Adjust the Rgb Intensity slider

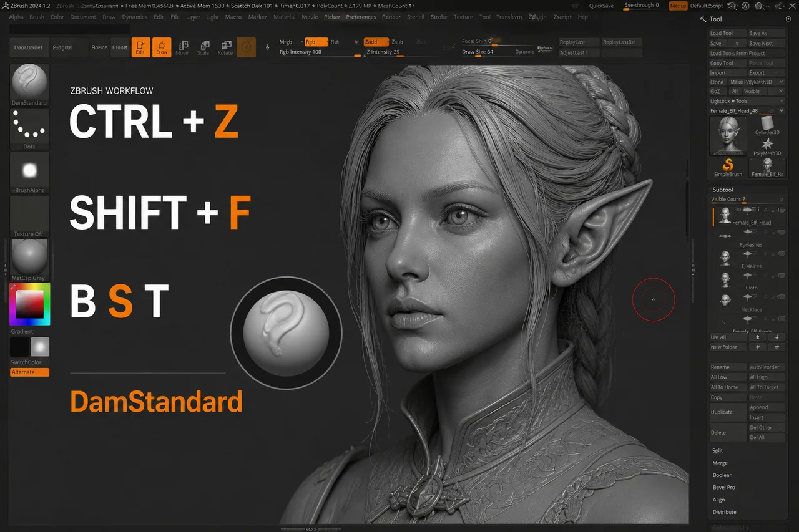(320, 52)
